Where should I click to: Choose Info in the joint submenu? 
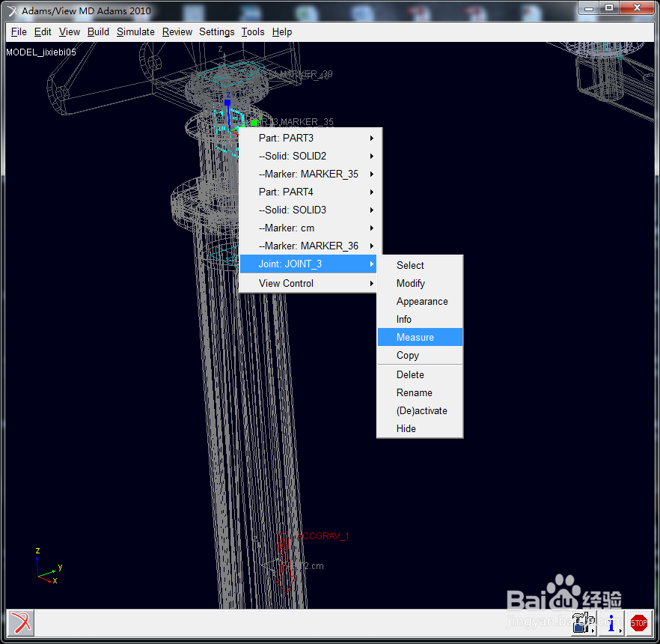pos(420,319)
